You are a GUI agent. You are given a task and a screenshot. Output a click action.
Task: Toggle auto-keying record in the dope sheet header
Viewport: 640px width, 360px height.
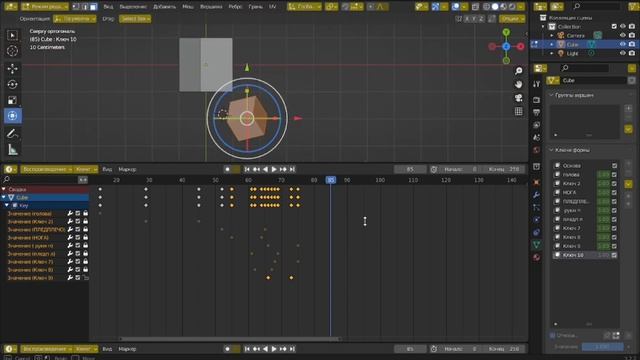[x=227, y=169]
